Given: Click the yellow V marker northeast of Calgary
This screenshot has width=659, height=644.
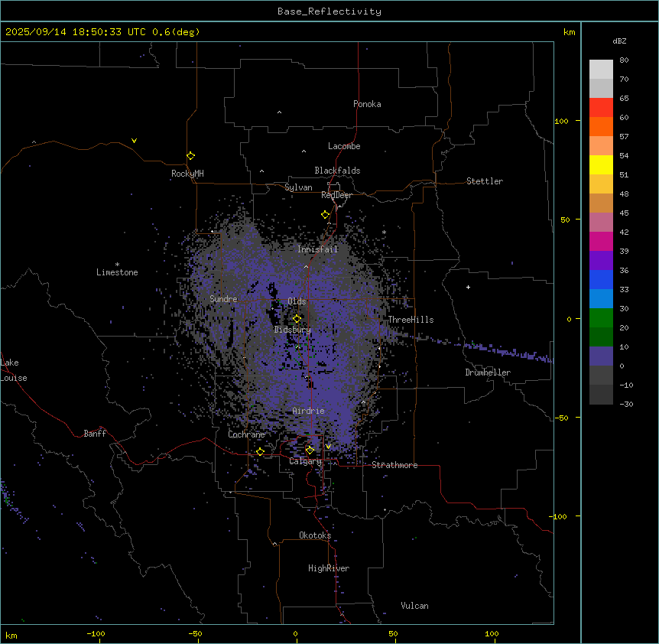Looking at the screenshot, I should pos(328,447).
